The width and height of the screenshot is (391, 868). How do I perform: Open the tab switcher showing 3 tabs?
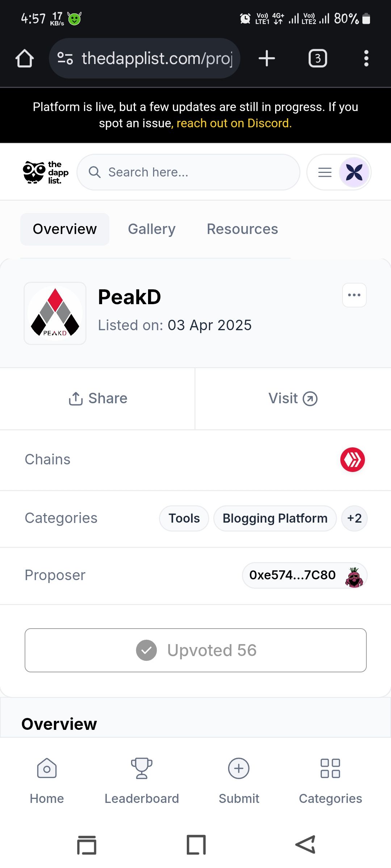[x=318, y=58]
